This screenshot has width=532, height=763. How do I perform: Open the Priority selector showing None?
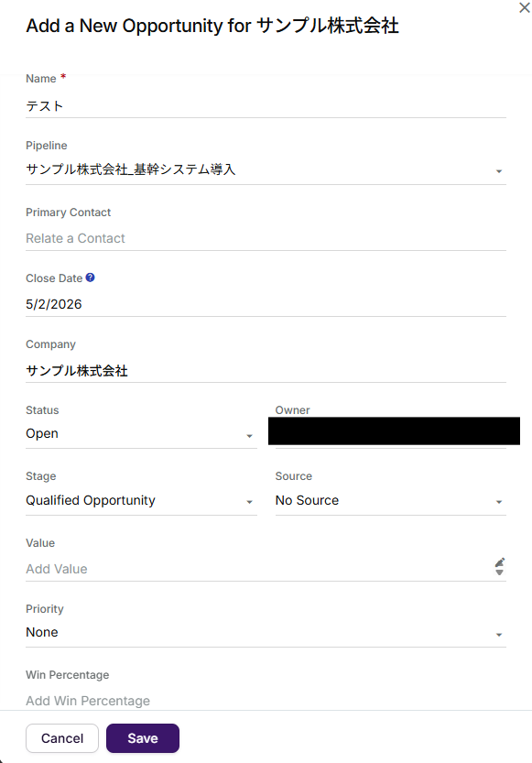pos(266,633)
